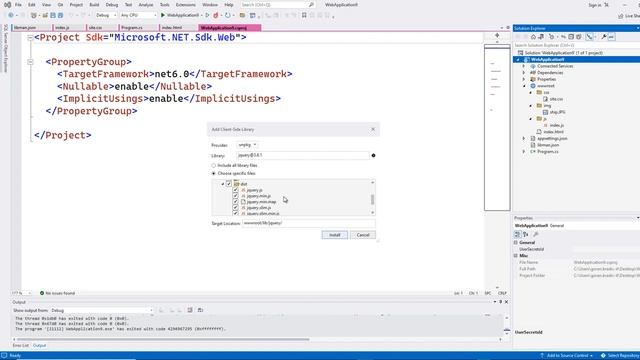
Task: Click the Save All toolbar icon
Action: (x=60, y=15)
